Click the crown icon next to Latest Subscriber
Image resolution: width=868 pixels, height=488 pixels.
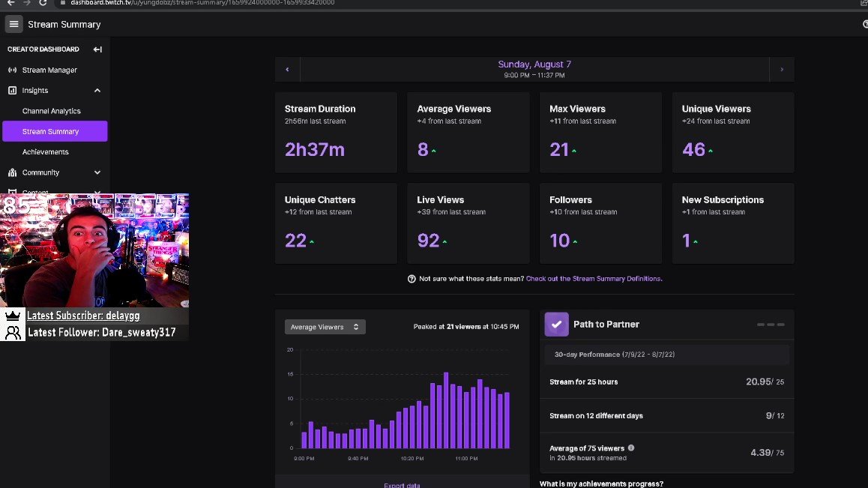13,315
